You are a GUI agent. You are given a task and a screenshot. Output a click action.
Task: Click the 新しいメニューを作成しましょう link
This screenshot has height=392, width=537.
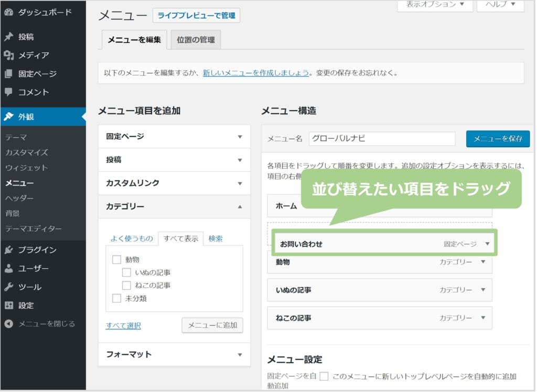click(x=256, y=73)
